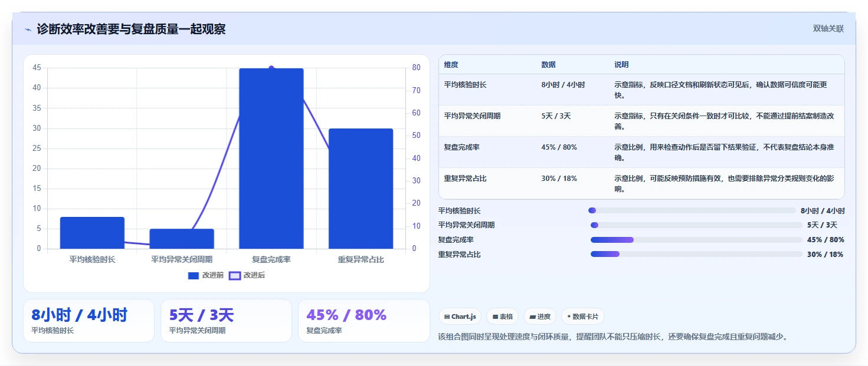The height and width of the screenshot is (366, 868).
Task: Click the 45 tick on the left axis
Action: pos(37,68)
